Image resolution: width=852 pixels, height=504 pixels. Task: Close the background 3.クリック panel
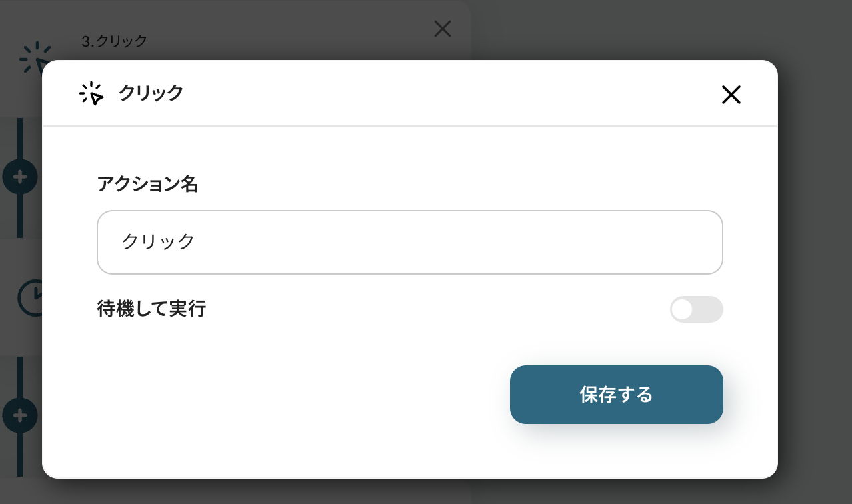point(443,29)
